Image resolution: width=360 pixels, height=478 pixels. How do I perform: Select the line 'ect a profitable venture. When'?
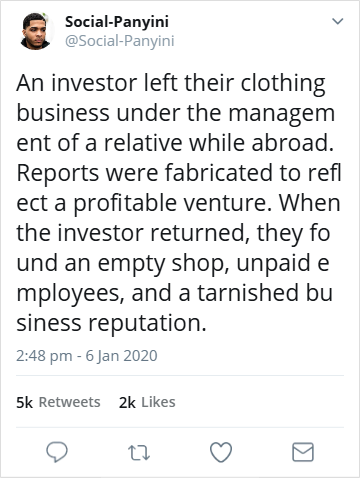[x=178, y=203]
